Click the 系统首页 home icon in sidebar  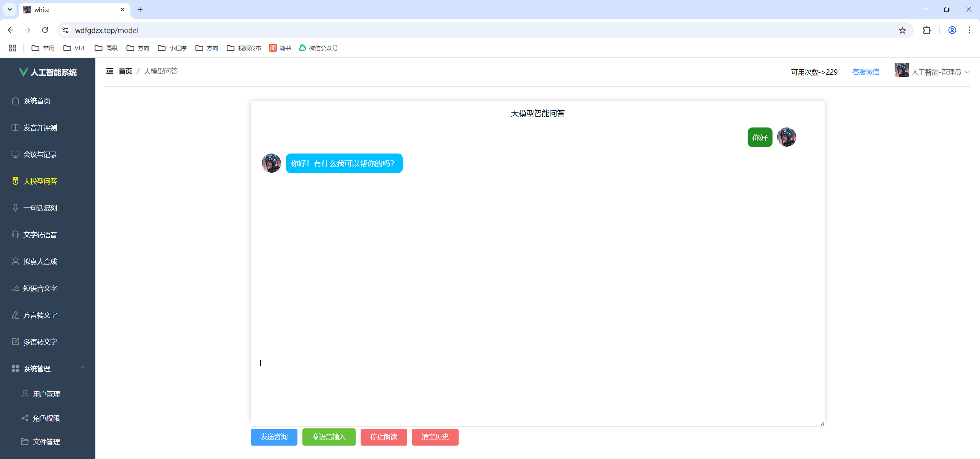pyautogui.click(x=15, y=101)
